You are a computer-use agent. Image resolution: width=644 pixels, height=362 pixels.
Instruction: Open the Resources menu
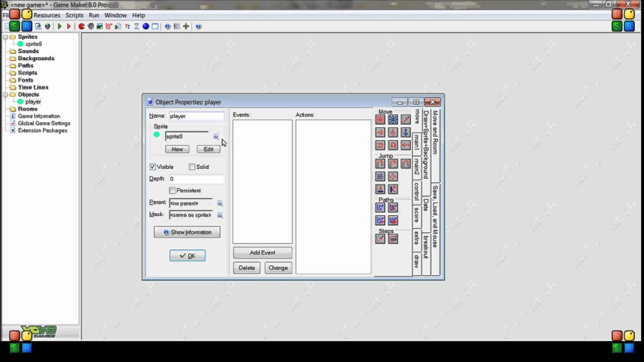pyautogui.click(x=47, y=15)
